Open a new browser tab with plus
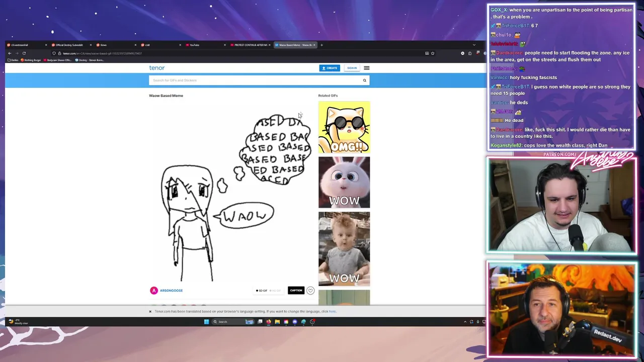The image size is (644, 362). pyautogui.click(x=322, y=45)
